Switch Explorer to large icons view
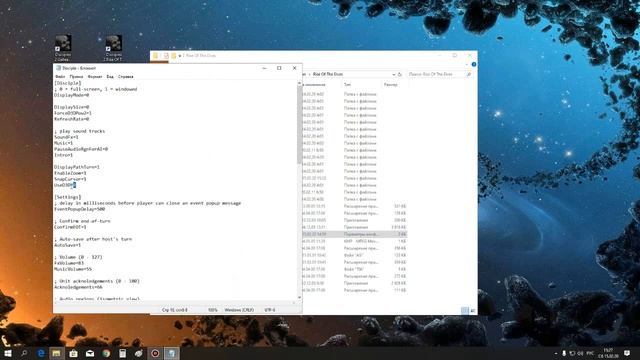The width and height of the screenshot is (640, 360). (x=472, y=311)
